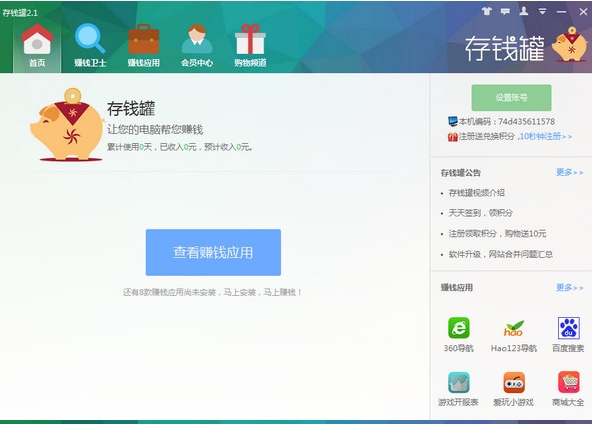
Task: Click the skin (shirt) icon in title bar
Action: coord(487,11)
